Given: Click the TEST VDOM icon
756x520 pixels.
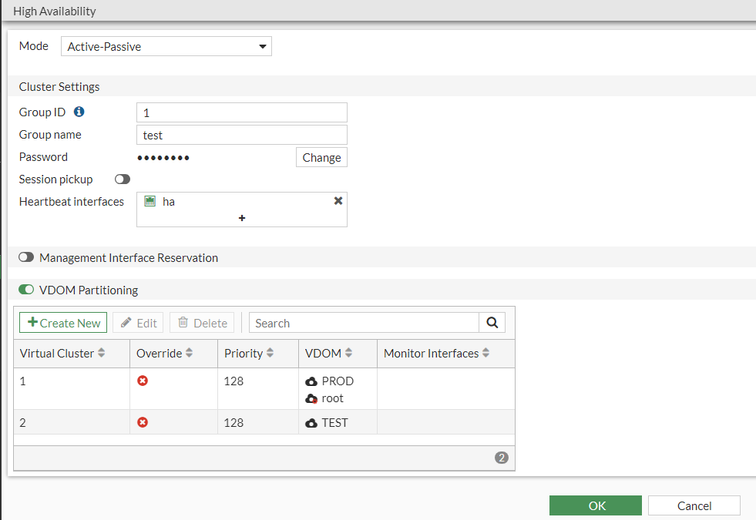Looking at the screenshot, I should click(311, 423).
